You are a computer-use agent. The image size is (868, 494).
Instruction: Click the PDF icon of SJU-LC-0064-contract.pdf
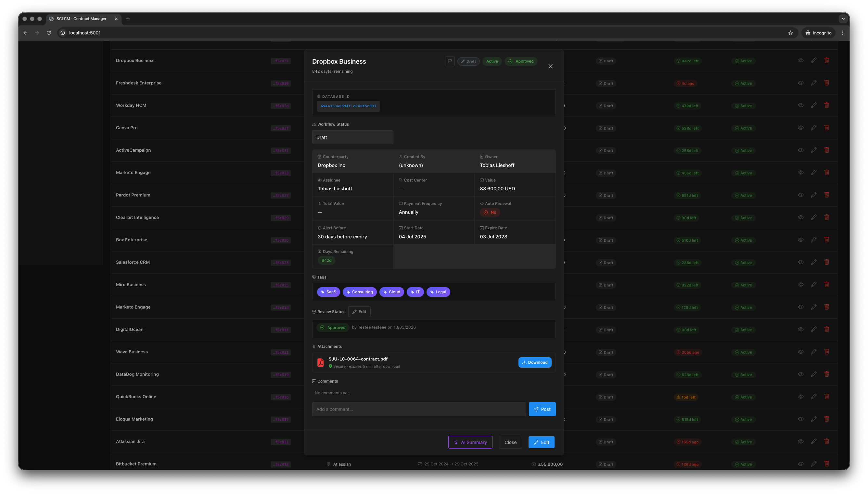(320, 362)
